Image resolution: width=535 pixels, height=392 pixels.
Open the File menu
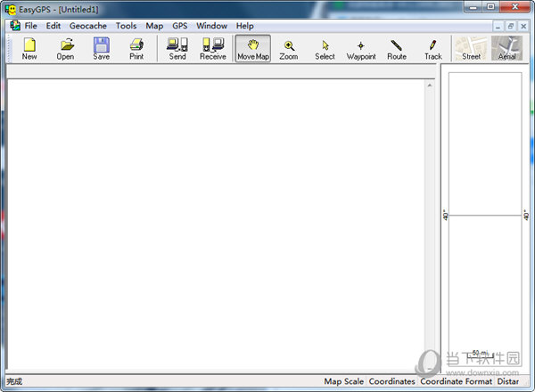30,26
